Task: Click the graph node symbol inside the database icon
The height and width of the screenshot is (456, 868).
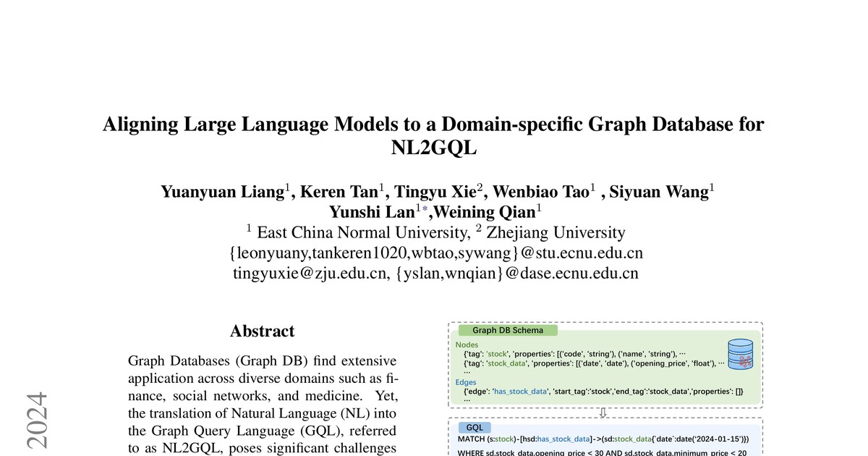Action: pos(746,361)
